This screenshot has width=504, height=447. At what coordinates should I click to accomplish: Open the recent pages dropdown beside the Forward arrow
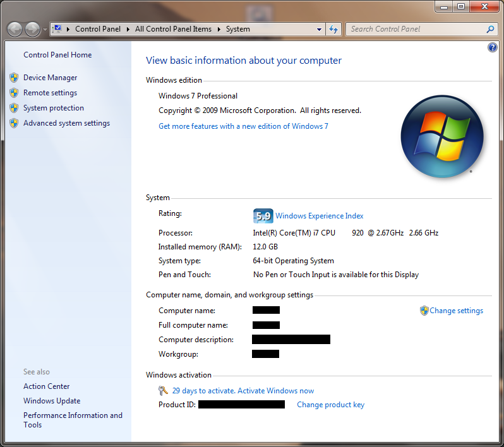pos(45,30)
